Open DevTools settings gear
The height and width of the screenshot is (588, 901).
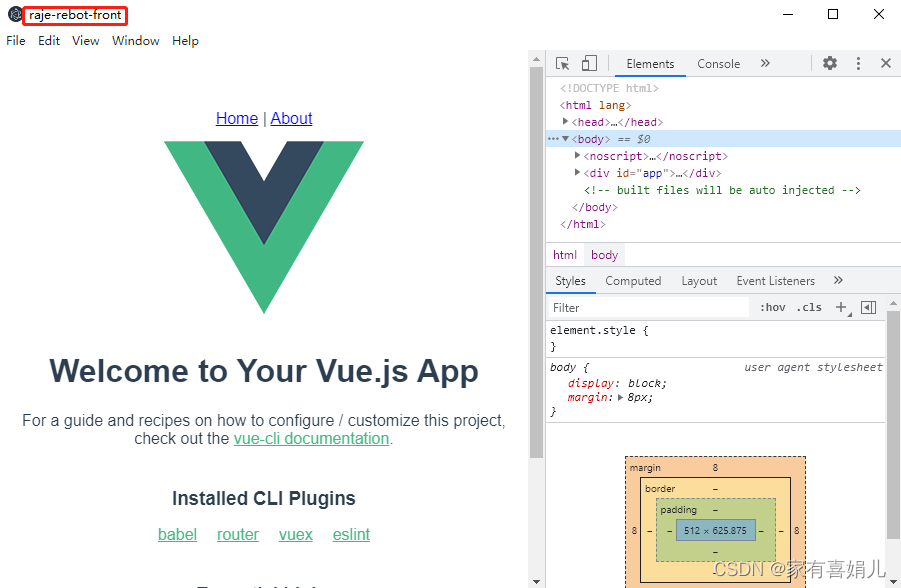click(830, 63)
